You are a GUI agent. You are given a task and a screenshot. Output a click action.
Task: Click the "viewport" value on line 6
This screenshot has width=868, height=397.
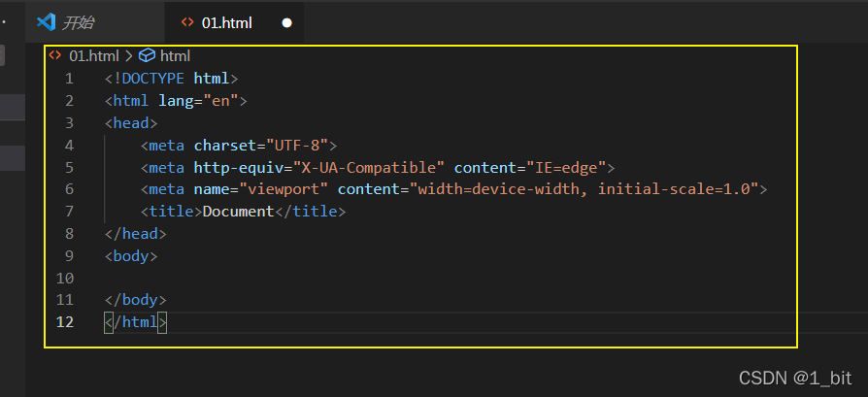coord(284,189)
